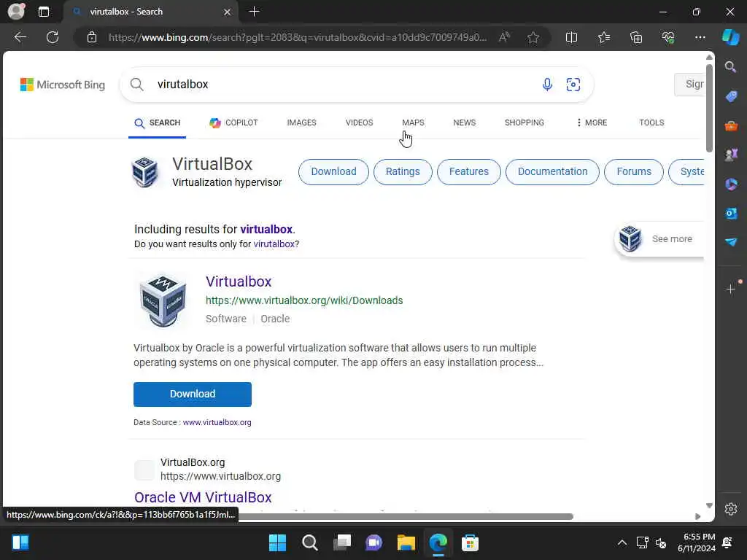747x560 pixels.
Task: Open Read aloud in address bar
Action: 505,37
